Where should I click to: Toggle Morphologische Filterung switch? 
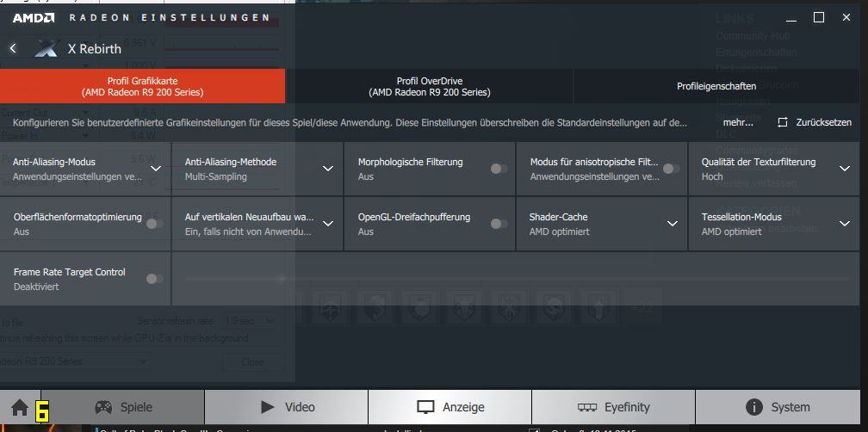[x=499, y=169]
